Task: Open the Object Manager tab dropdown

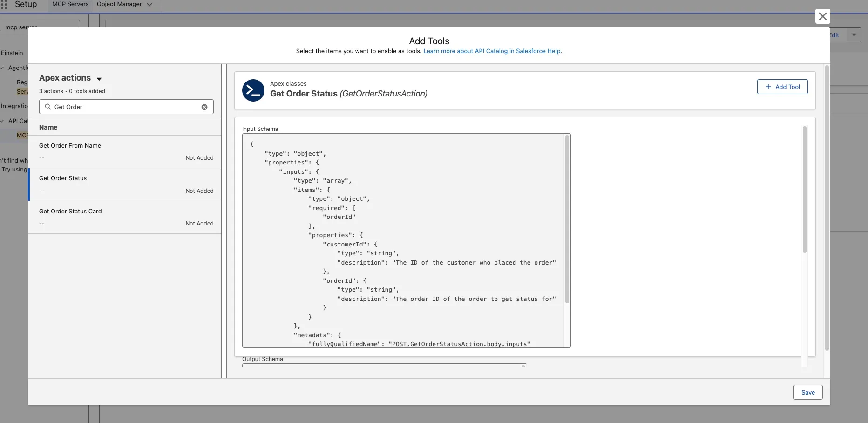Action: [x=149, y=5]
